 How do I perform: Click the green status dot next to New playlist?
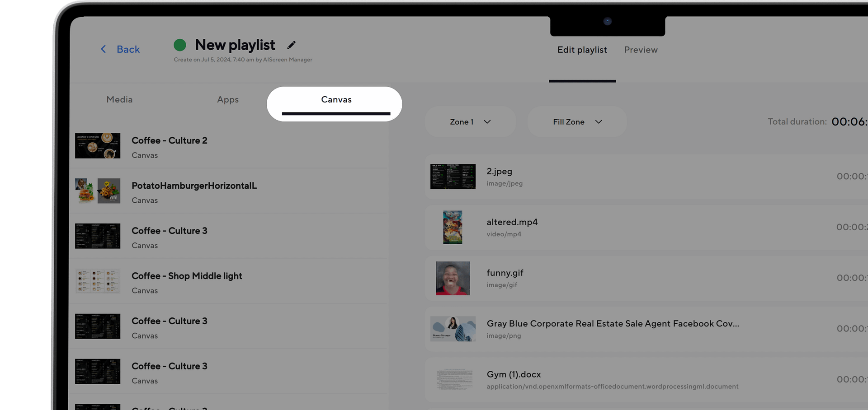coord(180,45)
